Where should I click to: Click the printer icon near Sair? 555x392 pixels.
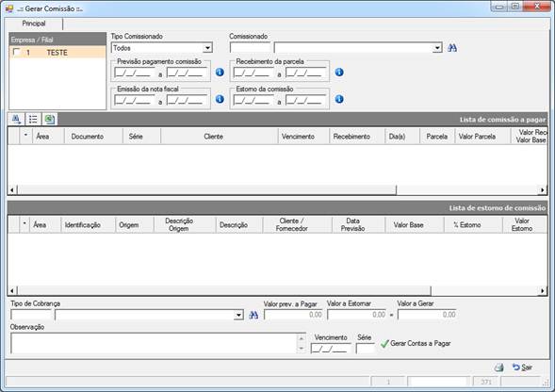(x=499, y=367)
